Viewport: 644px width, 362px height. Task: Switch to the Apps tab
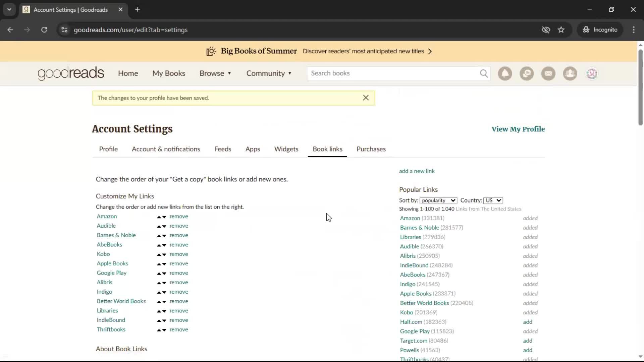pyautogui.click(x=253, y=149)
